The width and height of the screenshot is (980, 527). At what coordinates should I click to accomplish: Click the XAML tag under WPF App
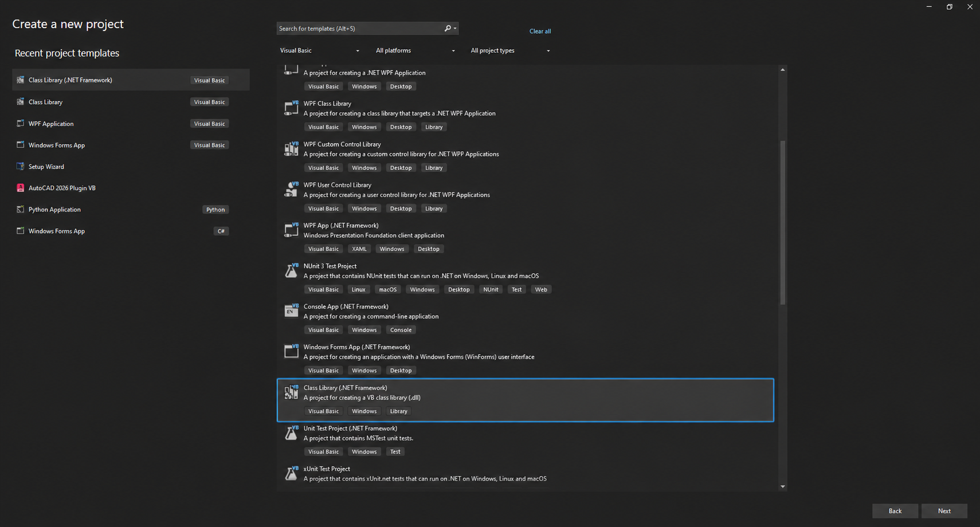[359, 249]
